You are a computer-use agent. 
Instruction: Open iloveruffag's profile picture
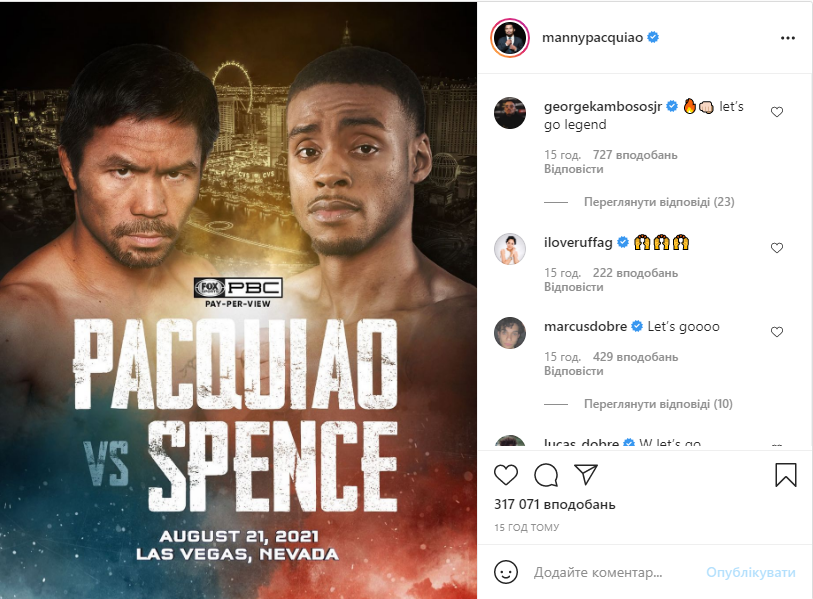pyautogui.click(x=510, y=249)
